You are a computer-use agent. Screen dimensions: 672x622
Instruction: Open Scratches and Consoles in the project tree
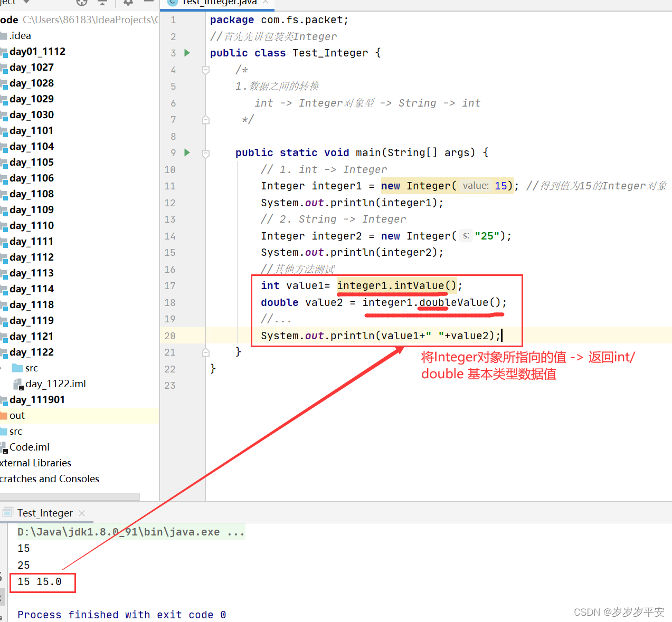tap(50, 479)
